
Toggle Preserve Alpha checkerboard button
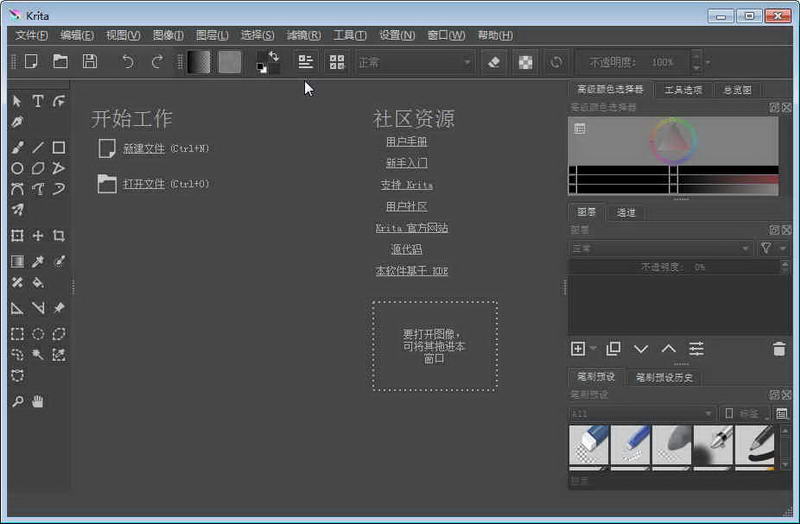pos(525,62)
